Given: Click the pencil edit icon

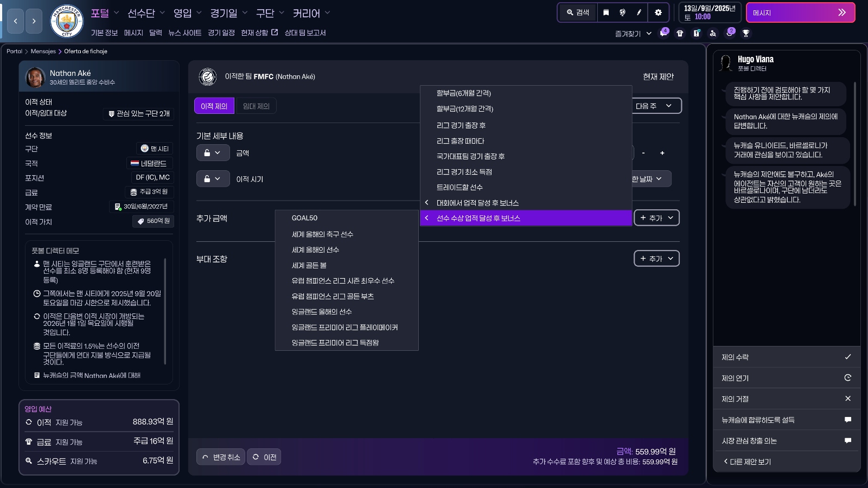Looking at the screenshot, I should (x=639, y=12).
